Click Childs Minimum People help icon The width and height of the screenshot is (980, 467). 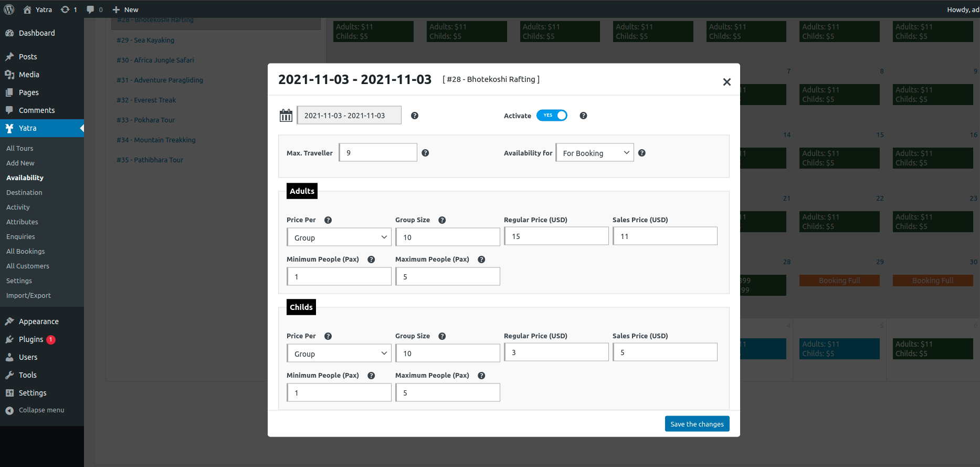[371, 376]
